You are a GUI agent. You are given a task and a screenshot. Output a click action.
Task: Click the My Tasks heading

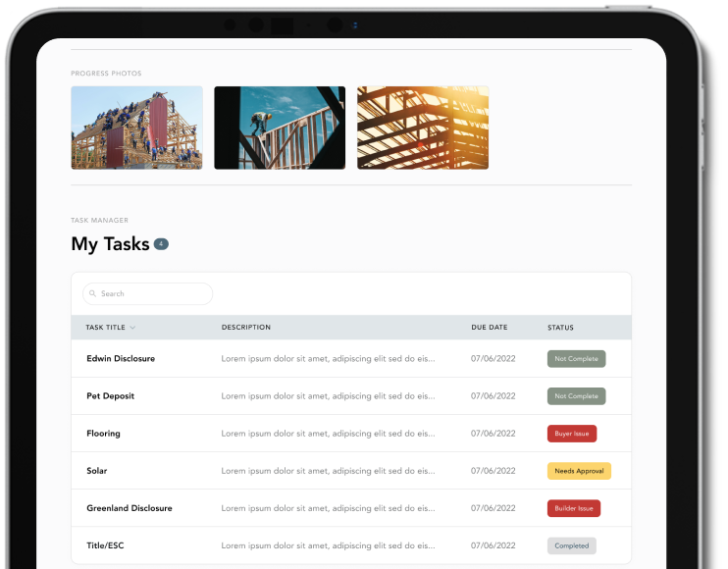pos(110,244)
